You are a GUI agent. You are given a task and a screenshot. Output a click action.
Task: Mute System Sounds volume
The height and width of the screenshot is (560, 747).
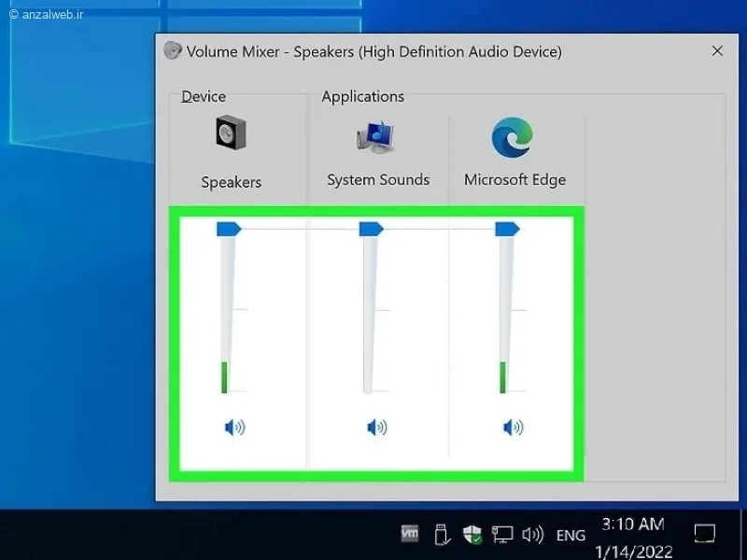[x=377, y=427]
